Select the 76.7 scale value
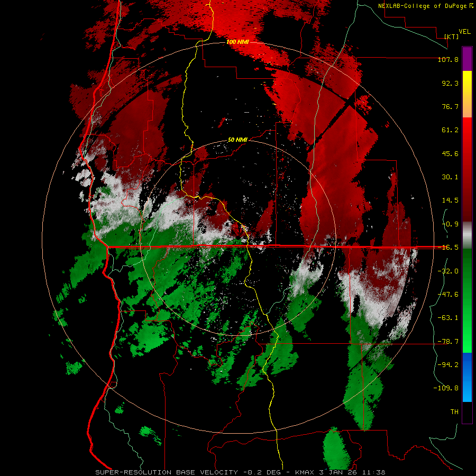The height and width of the screenshot is (476, 476). tap(450, 106)
